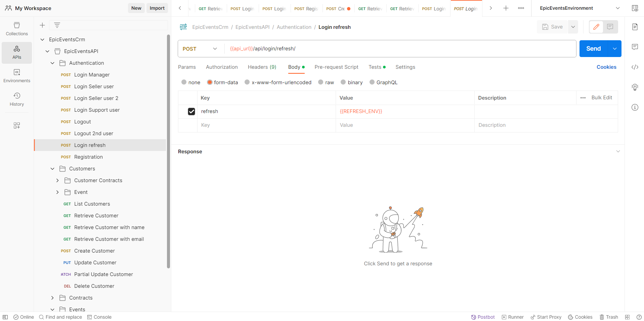Switch to the Pre-request Script tab
Screen dimensions: 644x321
[336, 67]
